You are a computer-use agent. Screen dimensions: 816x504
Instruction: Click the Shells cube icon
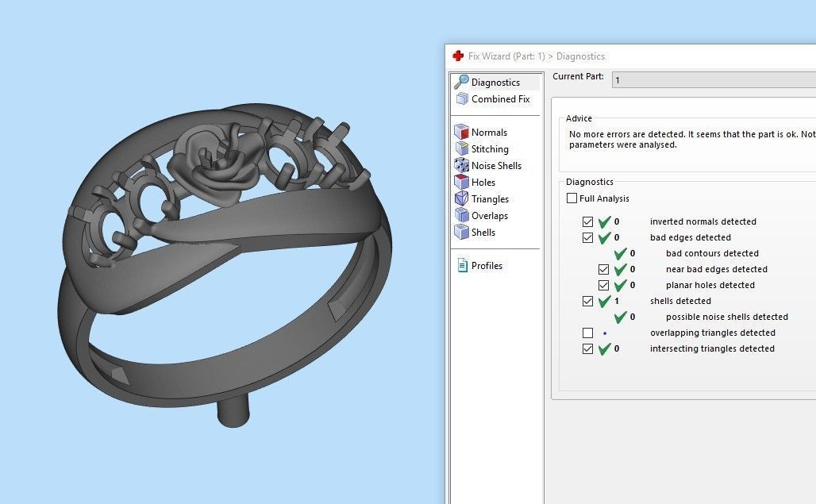click(x=462, y=232)
